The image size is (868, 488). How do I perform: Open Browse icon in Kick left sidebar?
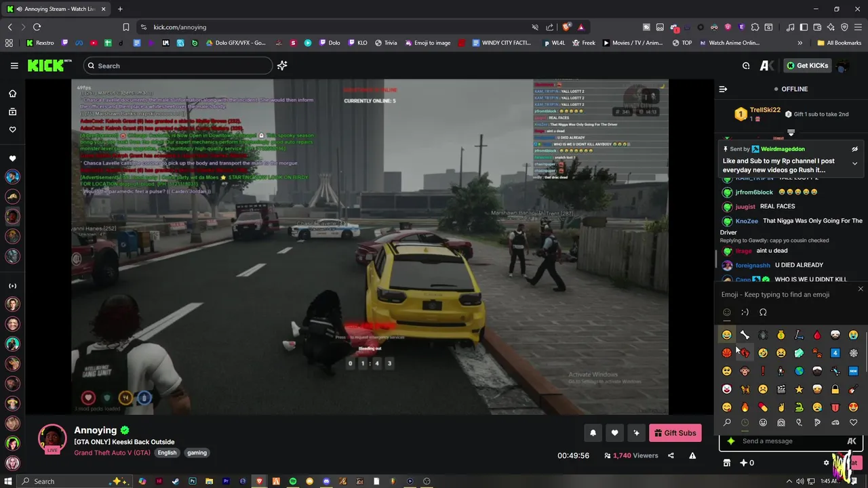[x=12, y=112]
